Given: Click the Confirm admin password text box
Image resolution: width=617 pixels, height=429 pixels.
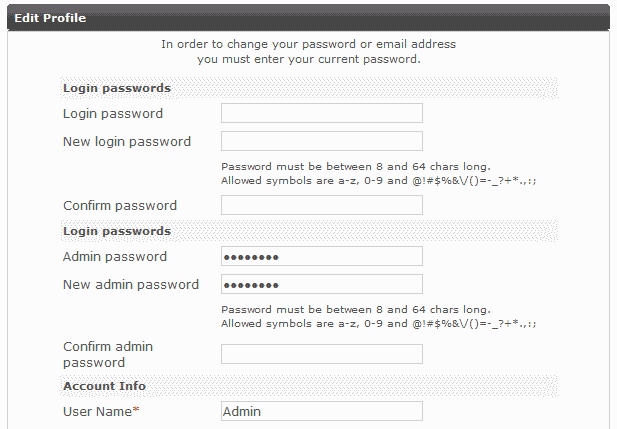Looking at the screenshot, I should [321, 354].
